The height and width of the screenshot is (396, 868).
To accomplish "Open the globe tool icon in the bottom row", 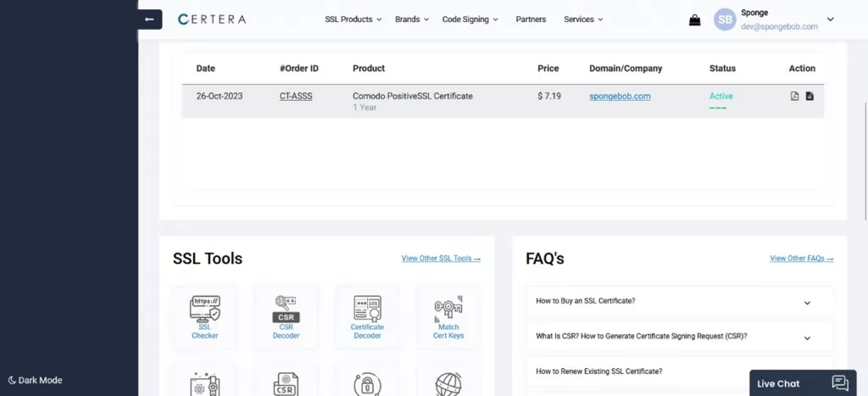I will (x=448, y=382).
